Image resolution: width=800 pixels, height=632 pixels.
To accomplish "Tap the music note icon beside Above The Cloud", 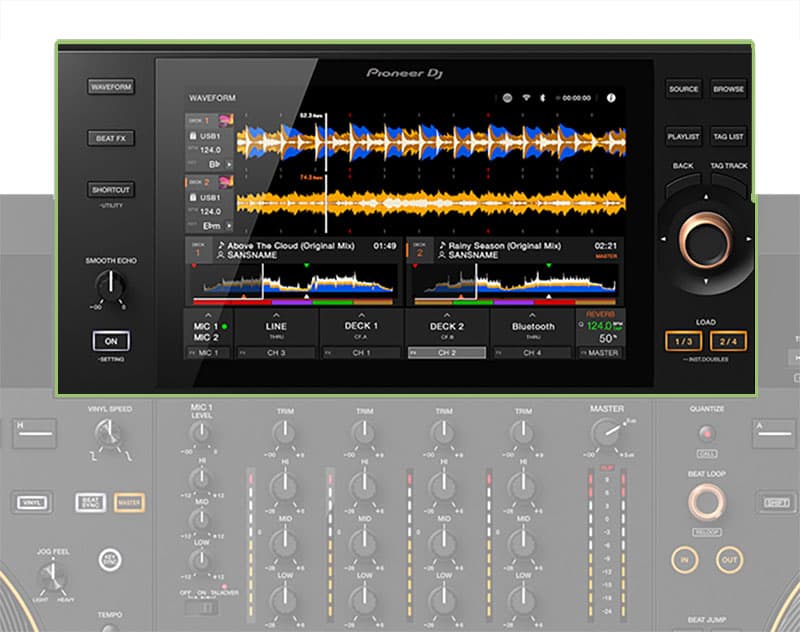I will [x=221, y=245].
